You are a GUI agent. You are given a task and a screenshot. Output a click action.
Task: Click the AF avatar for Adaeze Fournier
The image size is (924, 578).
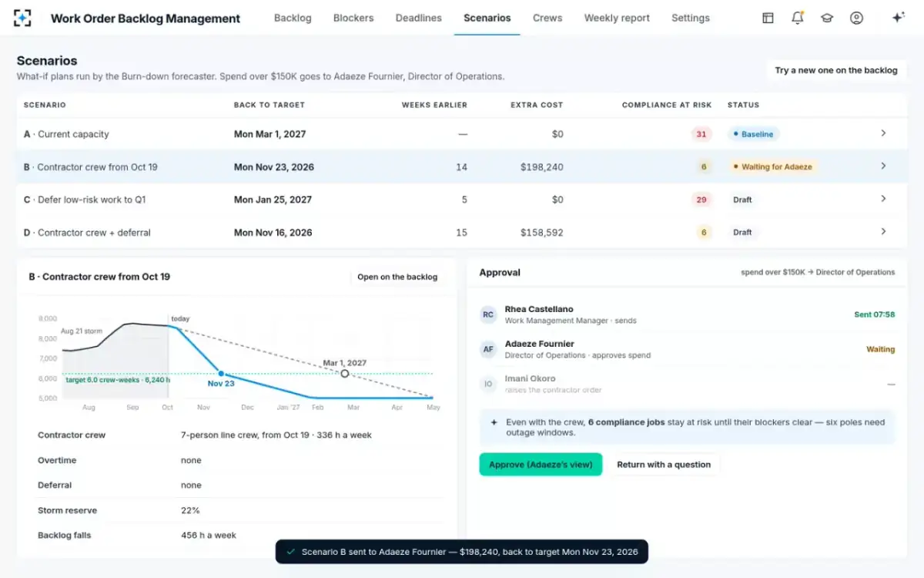(488, 349)
